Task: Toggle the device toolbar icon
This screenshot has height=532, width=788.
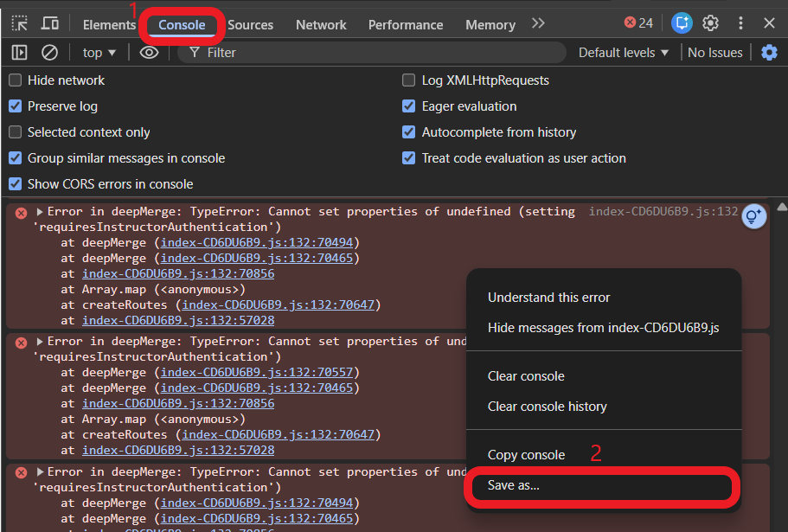Action: [x=50, y=23]
